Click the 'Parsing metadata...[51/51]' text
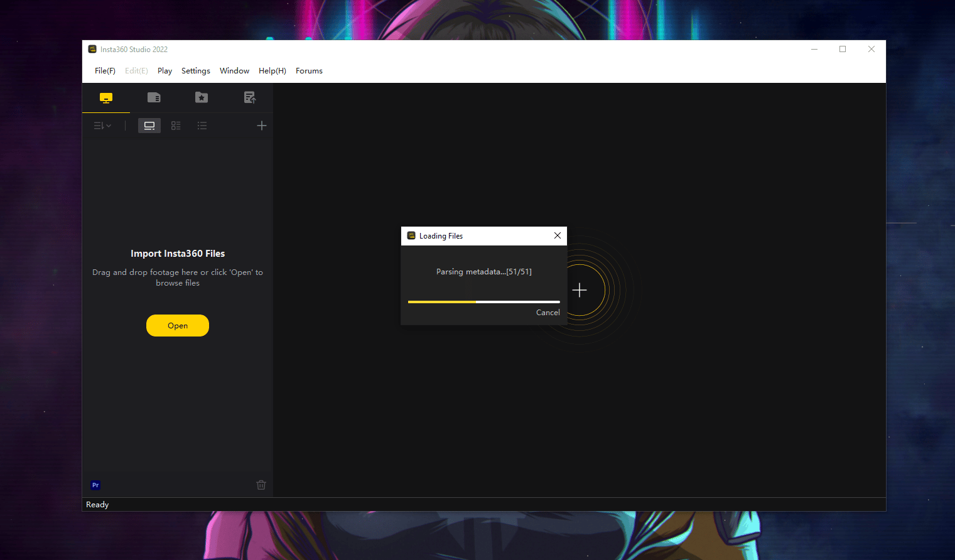The width and height of the screenshot is (955, 560). coord(484,272)
